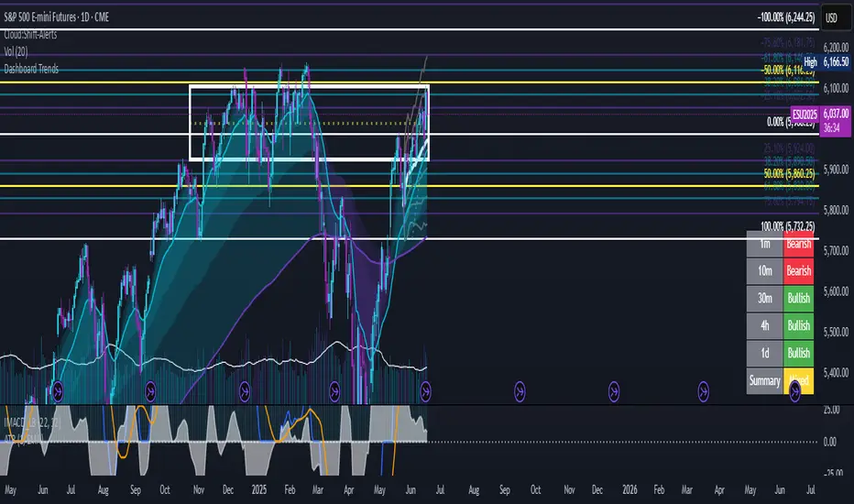Select the Vol (20) indicator legend
854x504 pixels.
16,51
